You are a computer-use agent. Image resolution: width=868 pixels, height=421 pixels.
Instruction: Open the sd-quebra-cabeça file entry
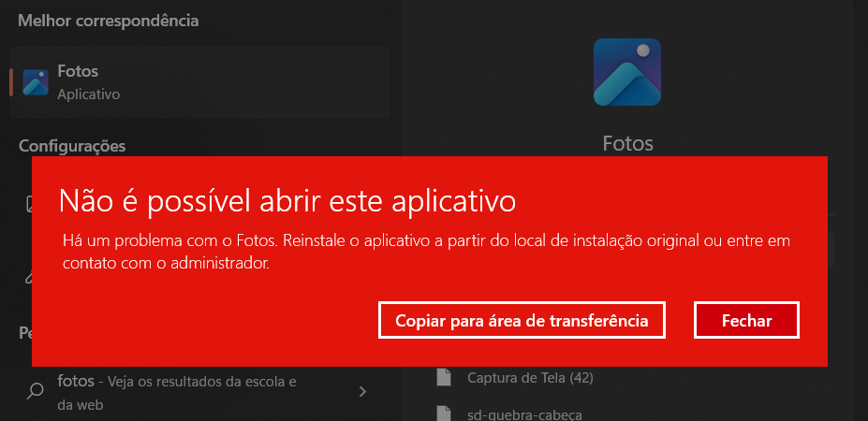(x=524, y=414)
